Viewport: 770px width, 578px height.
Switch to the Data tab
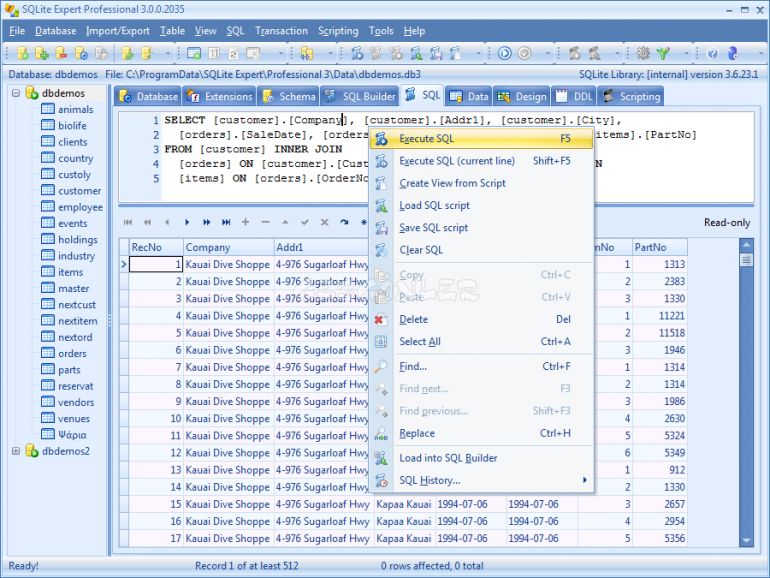(x=468, y=96)
